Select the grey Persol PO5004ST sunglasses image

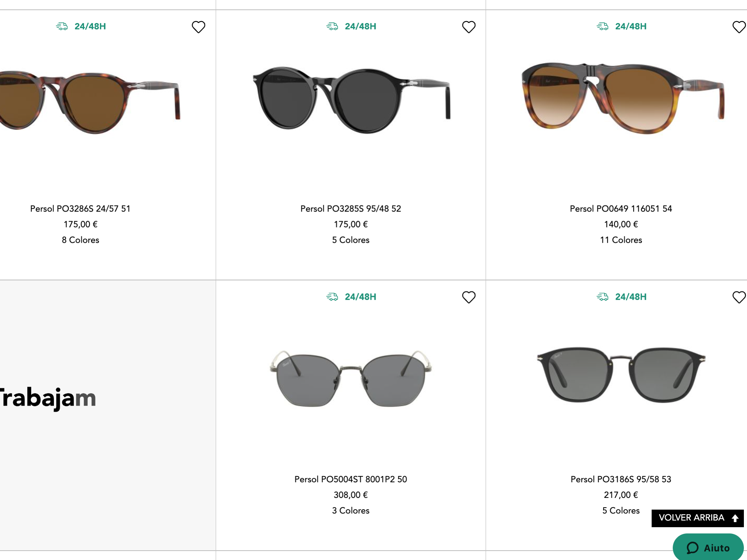[x=351, y=378]
